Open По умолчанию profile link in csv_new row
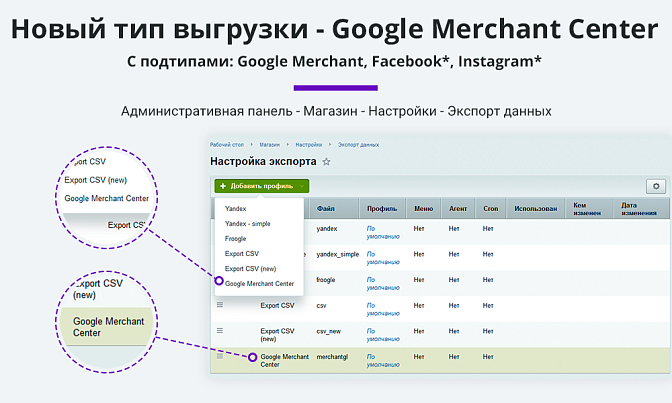 click(383, 335)
